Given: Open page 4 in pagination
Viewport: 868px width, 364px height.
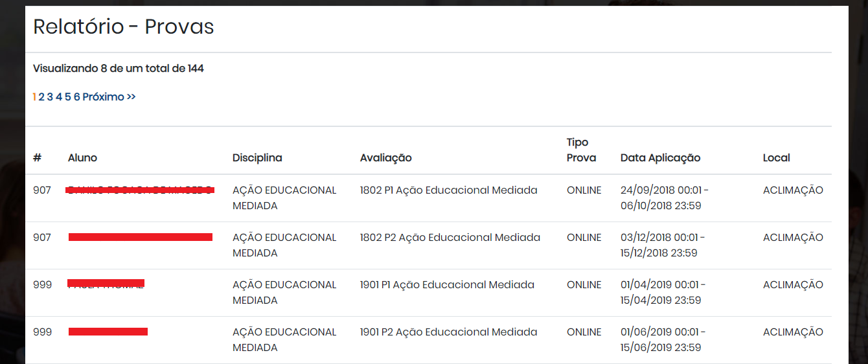Looking at the screenshot, I should point(59,97).
